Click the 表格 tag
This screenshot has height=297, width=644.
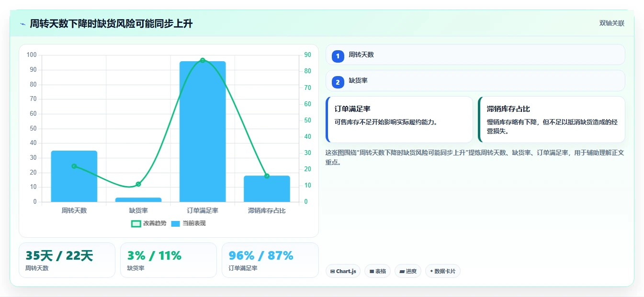coord(378,271)
